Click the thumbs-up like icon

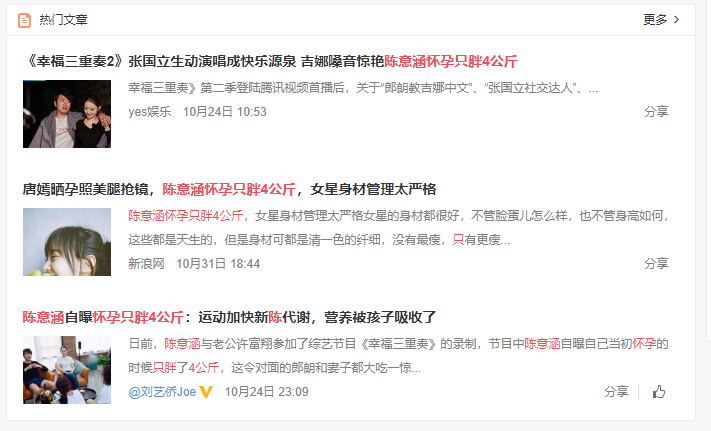(659, 392)
